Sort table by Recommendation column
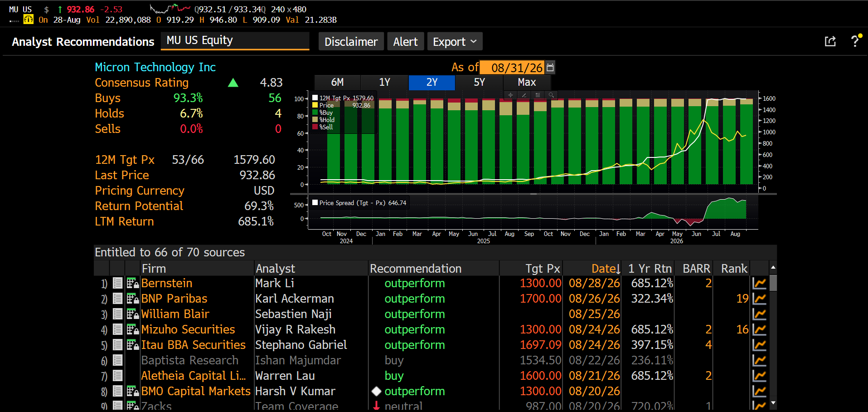 point(434,269)
